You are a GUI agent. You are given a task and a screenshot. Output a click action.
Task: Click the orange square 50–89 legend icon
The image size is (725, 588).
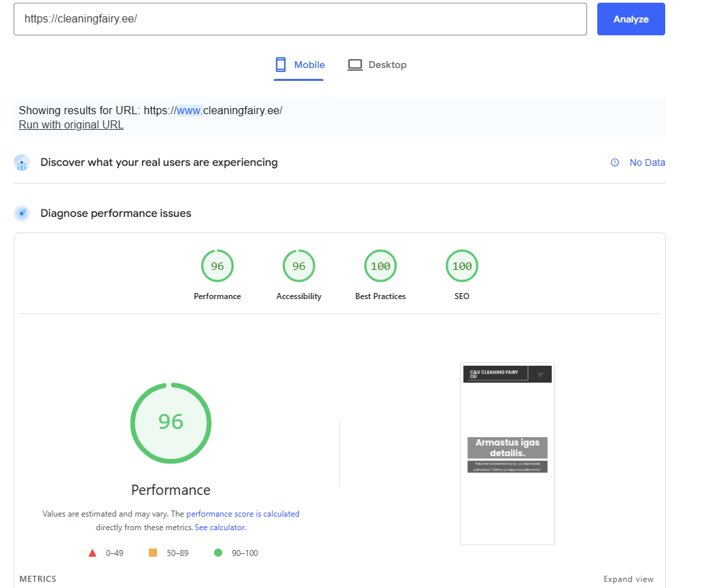point(153,553)
